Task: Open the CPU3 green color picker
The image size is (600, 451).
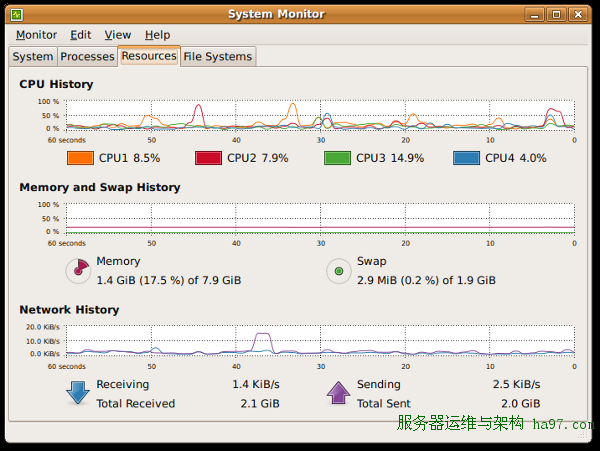Action: pyautogui.click(x=337, y=158)
